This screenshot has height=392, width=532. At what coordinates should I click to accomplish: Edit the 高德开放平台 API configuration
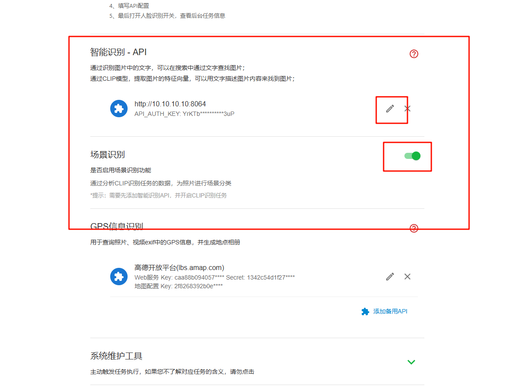click(390, 277)
